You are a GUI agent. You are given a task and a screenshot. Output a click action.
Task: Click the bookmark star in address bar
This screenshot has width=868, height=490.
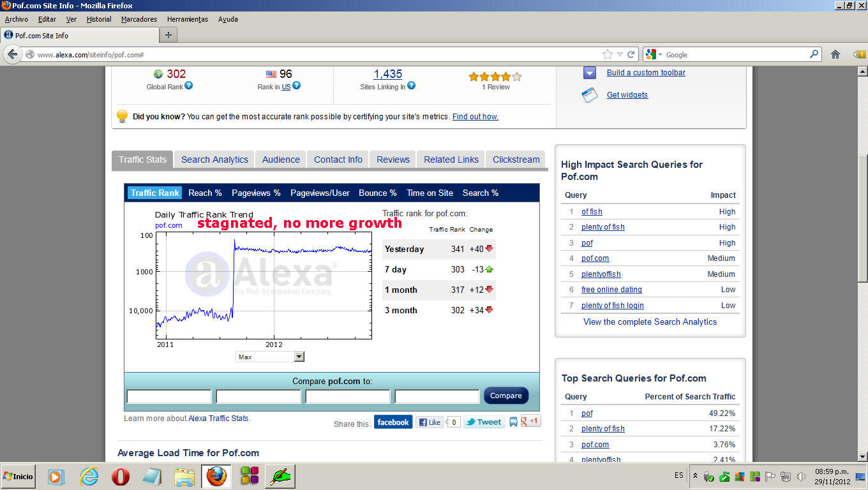coord(608,54)
